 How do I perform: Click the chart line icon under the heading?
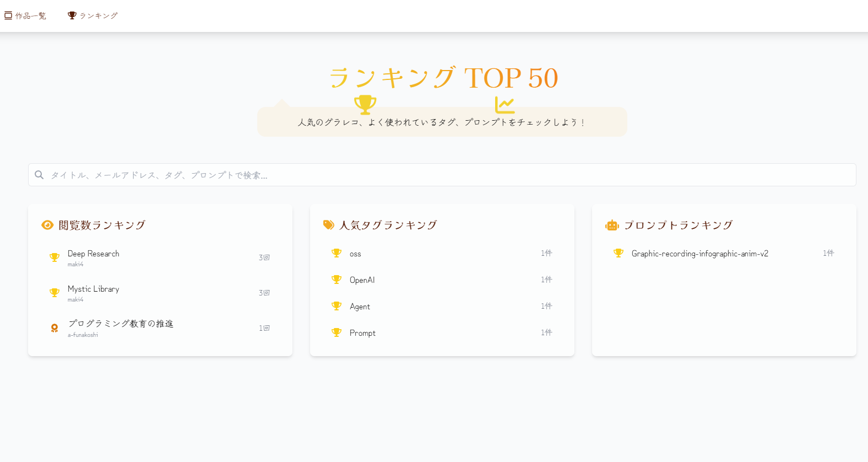coord(504,105)
